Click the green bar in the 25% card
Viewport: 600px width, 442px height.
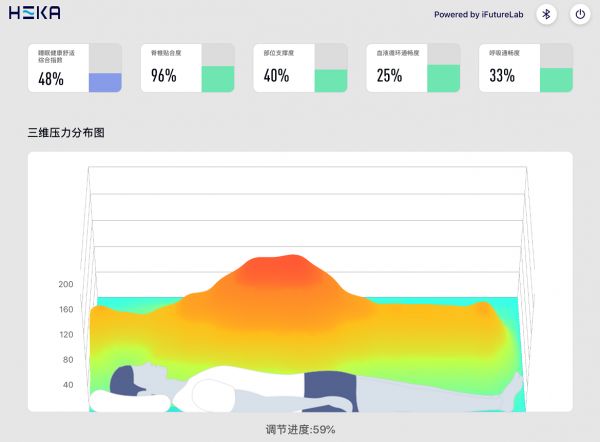point(443,78)
